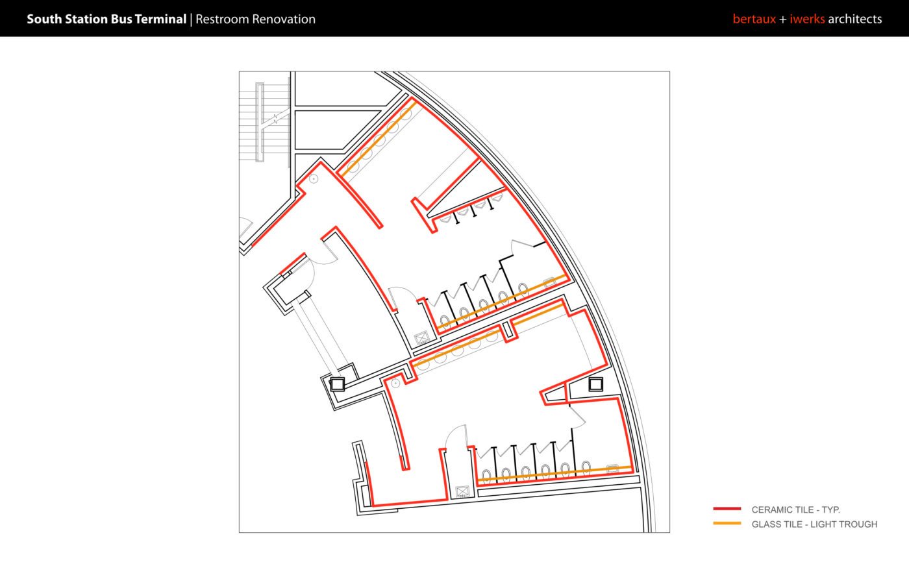The width and height of the screenshot is (909, 588).
Task: Click the upper restroom floor drain symbol
Action: [313, 178]
